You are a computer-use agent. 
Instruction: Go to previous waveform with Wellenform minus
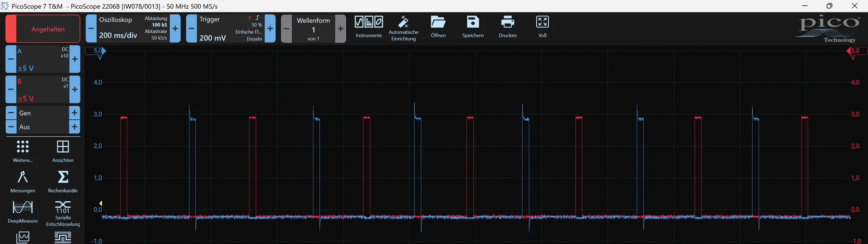coord(286,28)
